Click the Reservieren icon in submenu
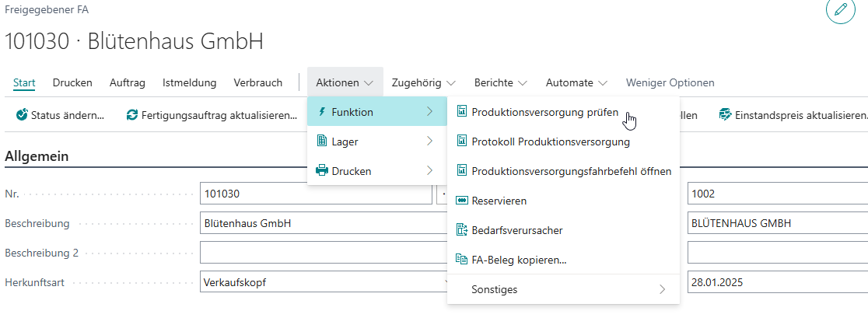The height and width of the screenshot is (325, 868). 461,201
